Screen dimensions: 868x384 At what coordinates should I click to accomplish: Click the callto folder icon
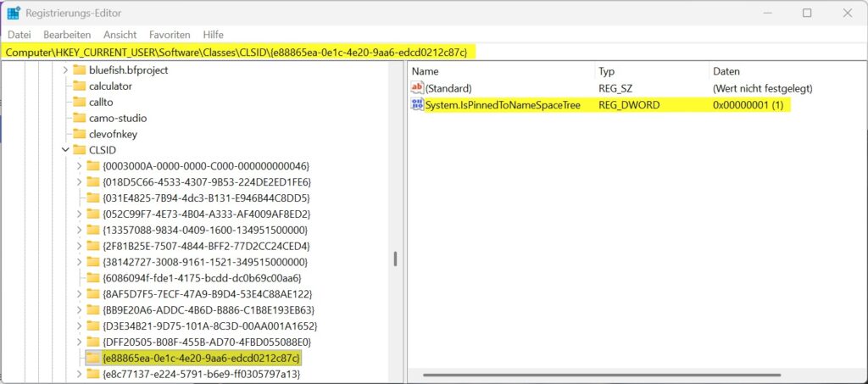[80, 103]
